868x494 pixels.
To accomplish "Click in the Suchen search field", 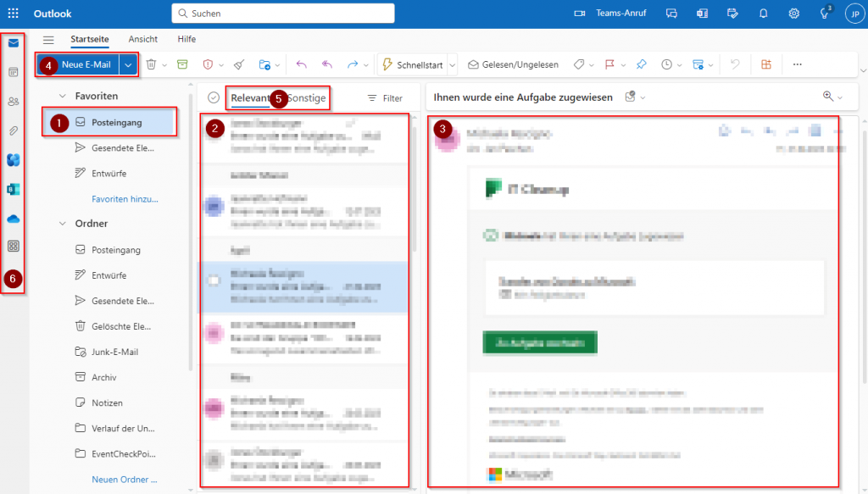I will click(x=288, y=14).
